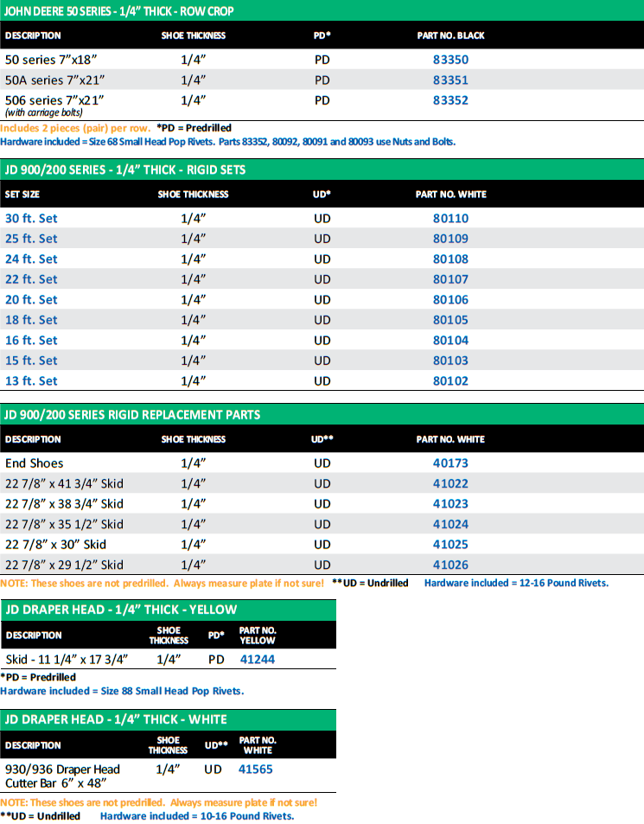Select the 20 ft. Set row label
644x824 pixels.
coord(31,299)
